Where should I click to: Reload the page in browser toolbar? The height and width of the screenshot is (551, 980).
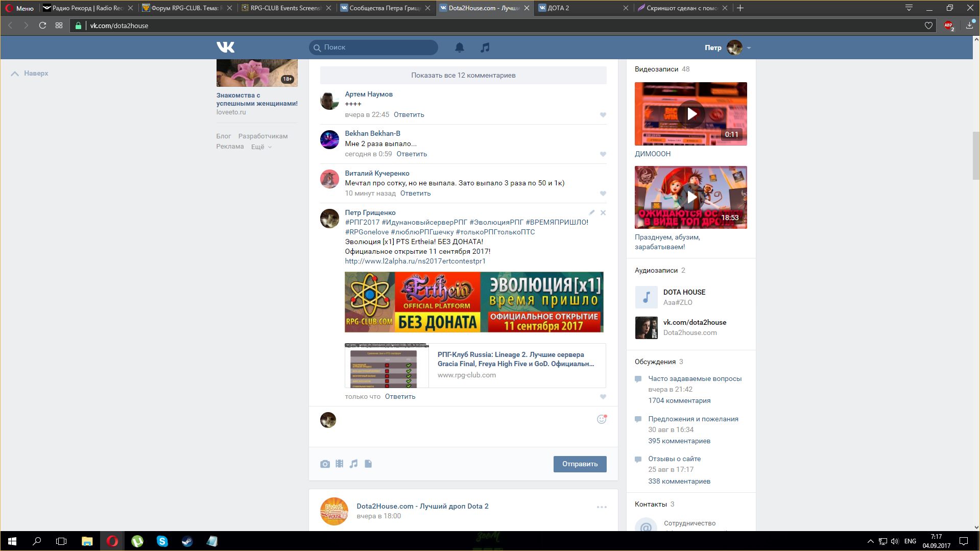point(43,26)
